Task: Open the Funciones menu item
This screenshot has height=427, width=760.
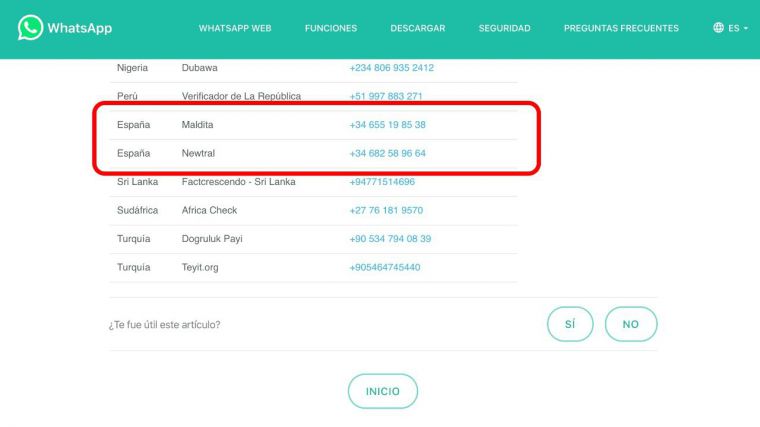Action: (x=331, y=28)
